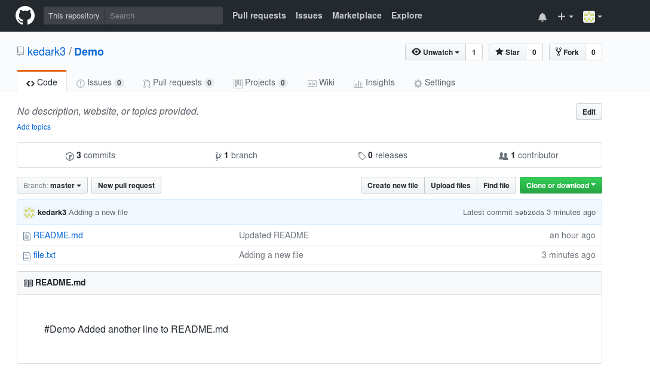Open the Add topics link
Image resolution: width=650 pixels, height=387 pixels.
click(34, 127)
